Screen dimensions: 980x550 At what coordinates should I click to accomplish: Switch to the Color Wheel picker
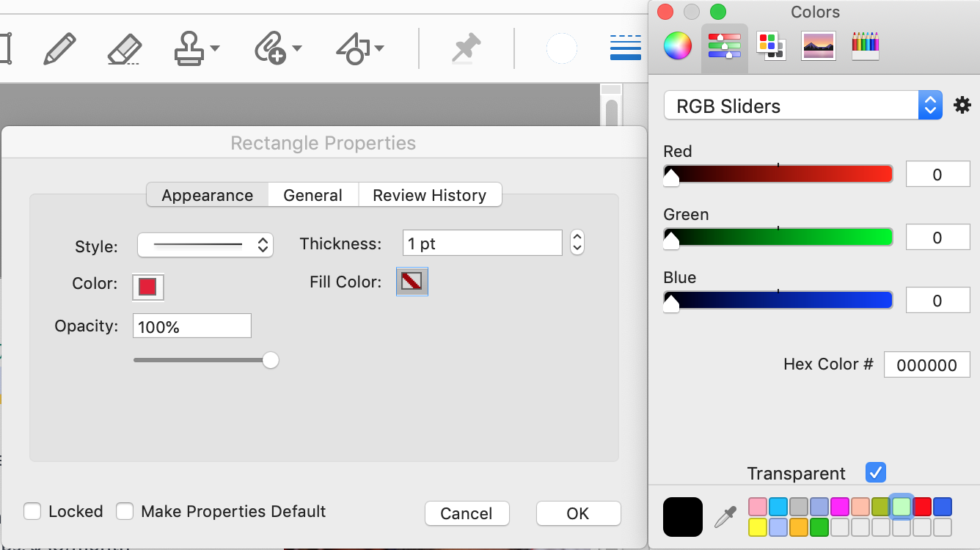tap(677, 45)
